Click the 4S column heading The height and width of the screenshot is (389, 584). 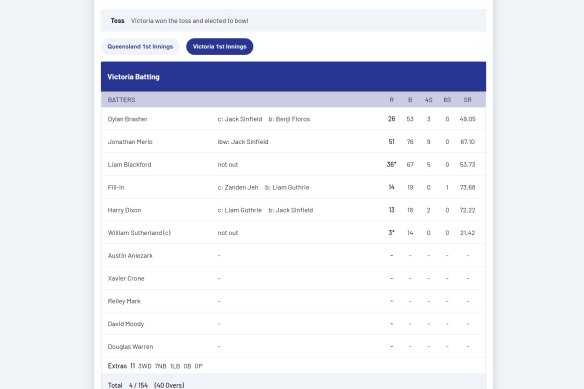coord(428,100)
